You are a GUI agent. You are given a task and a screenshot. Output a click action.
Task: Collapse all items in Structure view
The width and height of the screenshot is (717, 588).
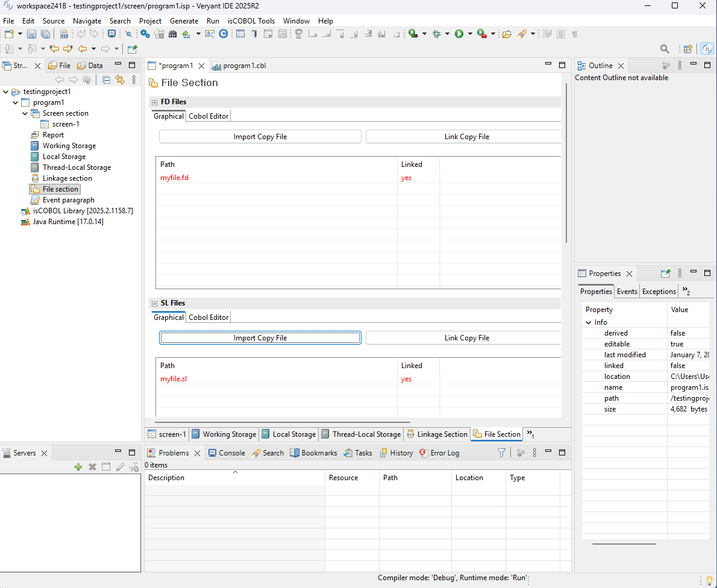click(106, 80)
